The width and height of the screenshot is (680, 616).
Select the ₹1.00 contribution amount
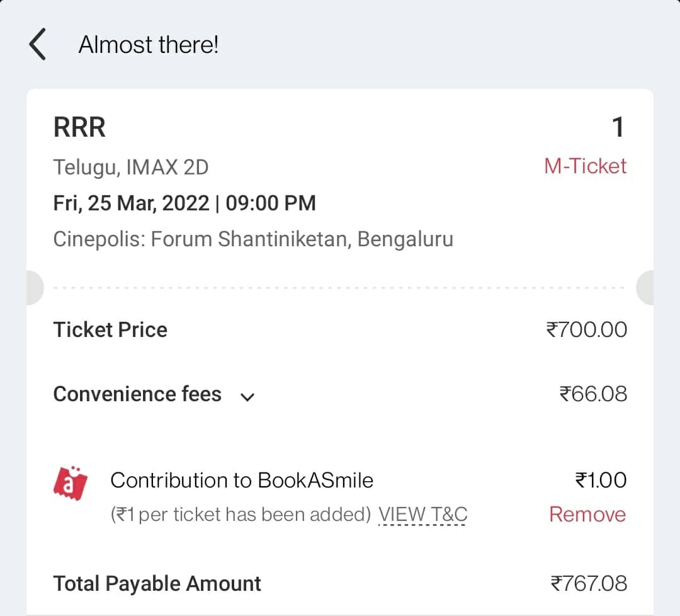[602, 480]
